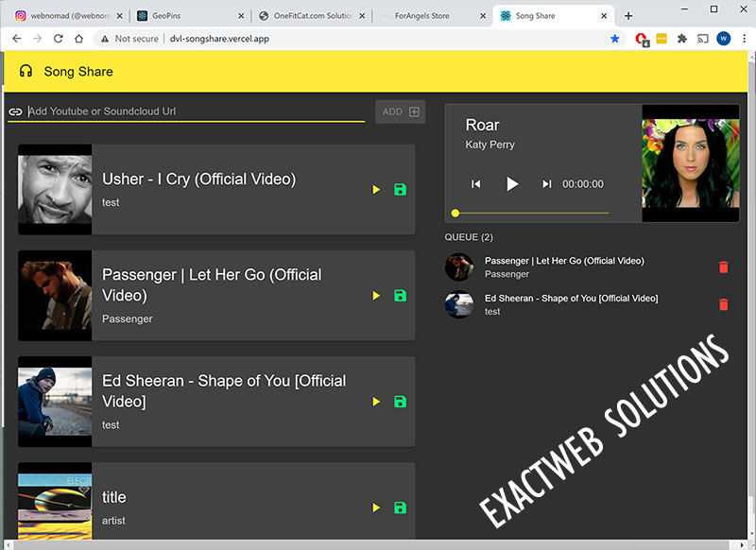This screenshot has height=550, width=756.
Task: Play Ed Sheeran Shape of You card
Action: (x=376, y=402)
